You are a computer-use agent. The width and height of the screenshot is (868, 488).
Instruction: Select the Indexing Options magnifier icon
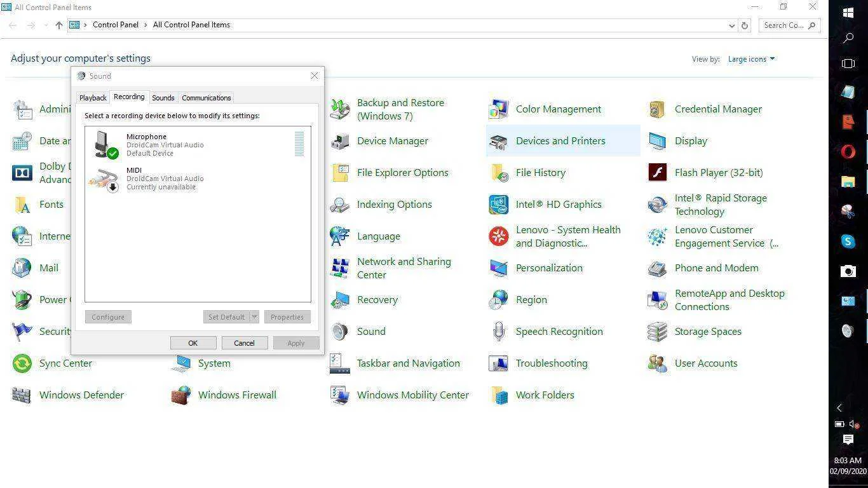coord(340,205)
